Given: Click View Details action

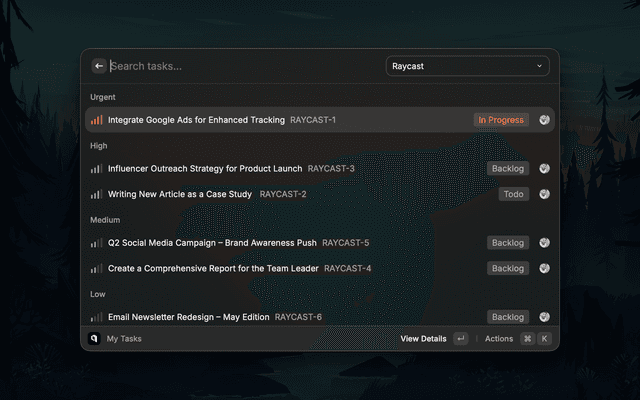Looking at the screenshot, I should click(x=423, y=339).
